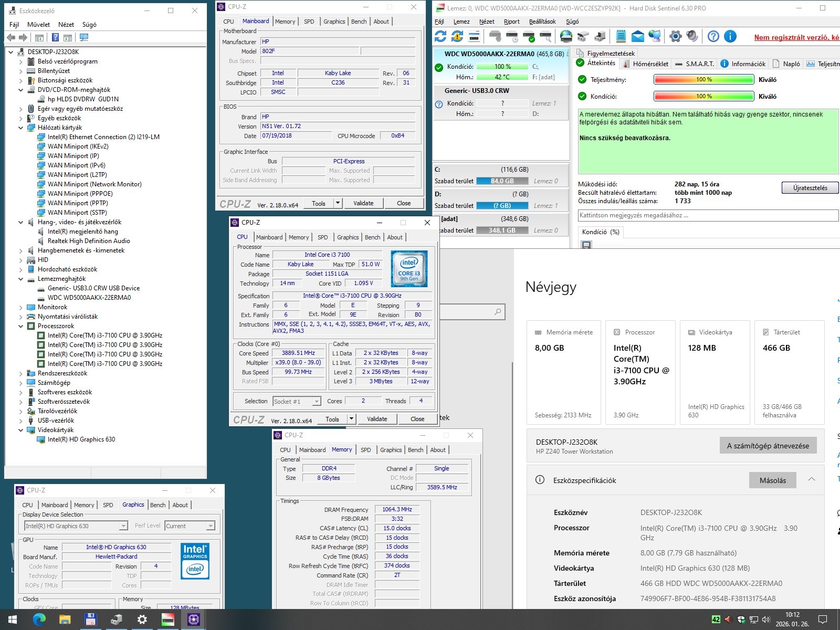Click the A számítógép átnevezése button
Screen dimensions: 840x630
pos(768,446)
